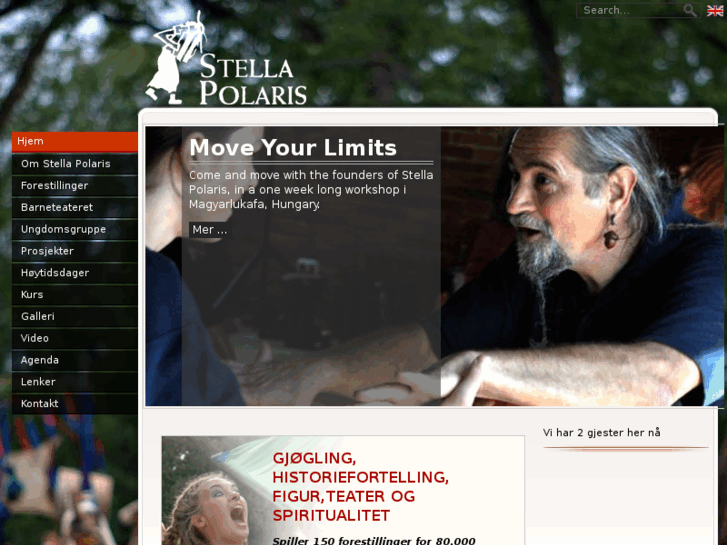727x545 pixels.
Task: Navigate to Prosjekter page
Action: (75, 251)
